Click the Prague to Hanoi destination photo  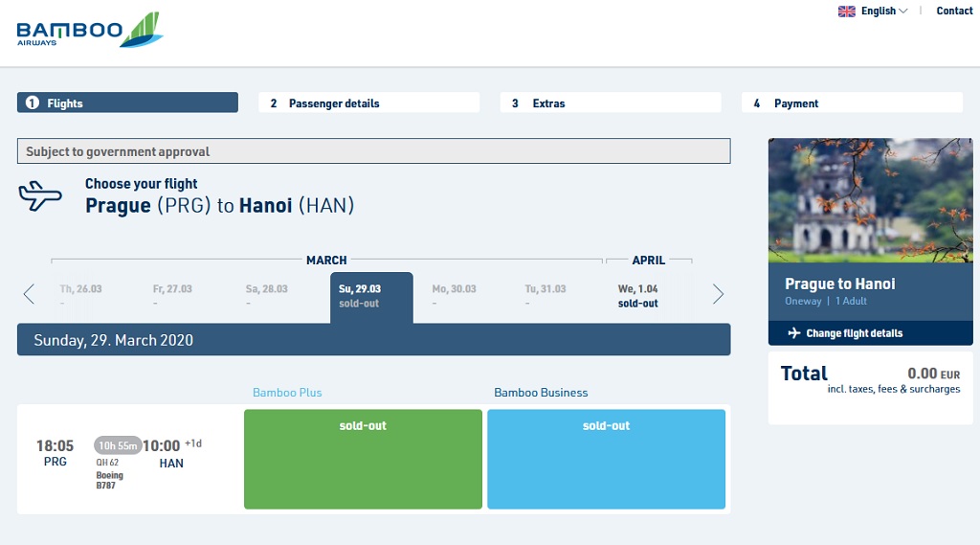[870, 199]
